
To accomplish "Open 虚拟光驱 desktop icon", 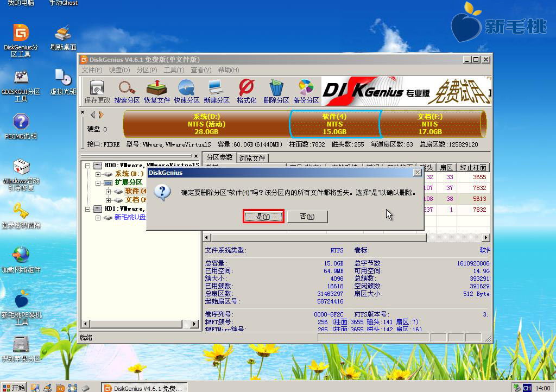I will coord(63,81).
